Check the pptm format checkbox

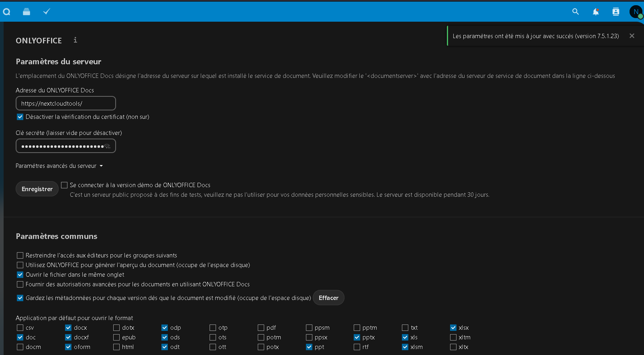click(x=357, y=328)
